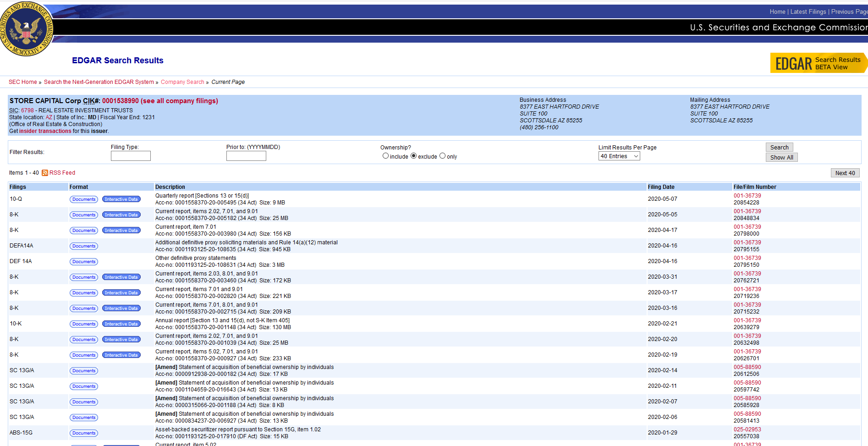Open CIK 0001538990 see all company filings
868x446 pixels.
coord(160,101)
